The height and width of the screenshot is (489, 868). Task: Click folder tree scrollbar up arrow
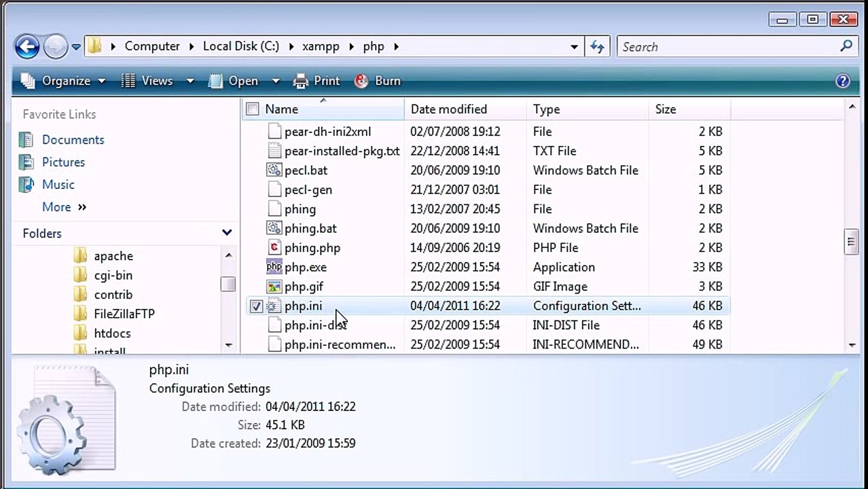228,255
